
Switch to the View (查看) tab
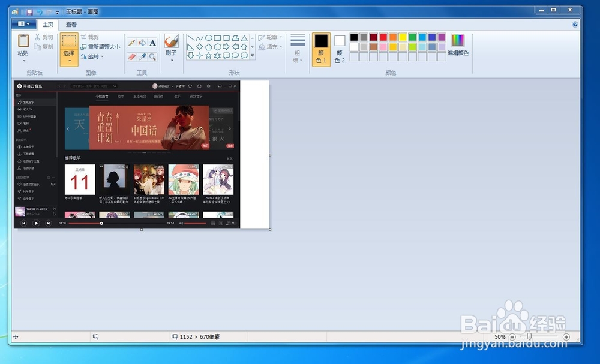(71, 25)
